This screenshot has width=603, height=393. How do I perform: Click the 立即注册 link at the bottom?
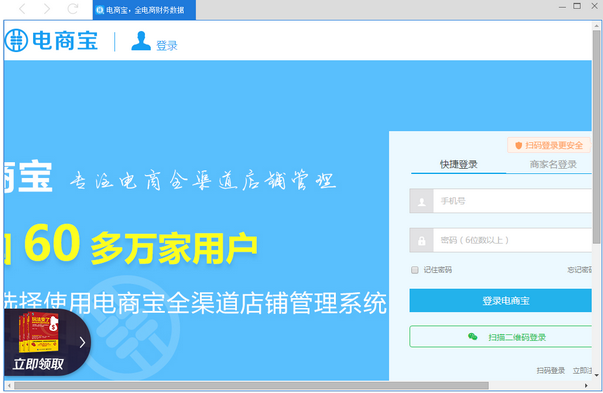[x=582, y=371]
